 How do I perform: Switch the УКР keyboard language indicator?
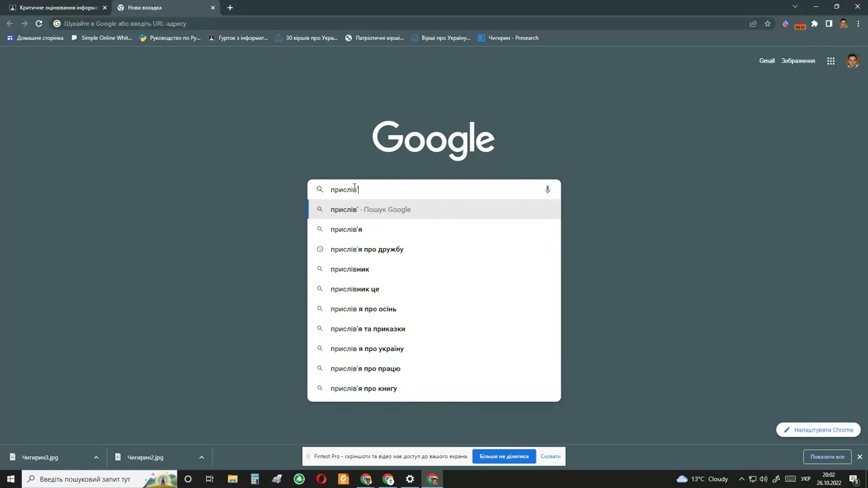click(x=806, y=479)
